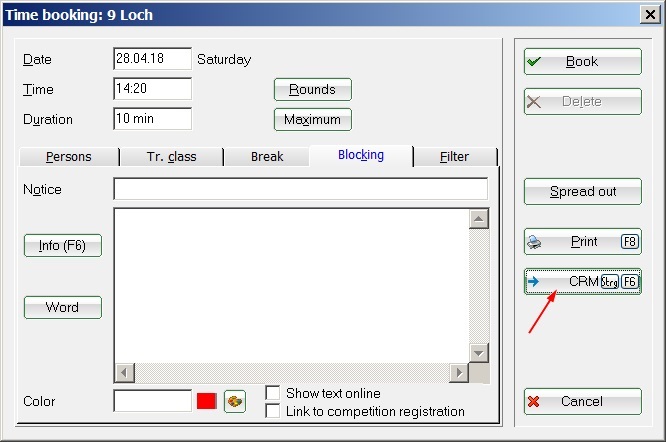Switch to the Tr. class tab
The image size is (666, 442).
point(172,157)
